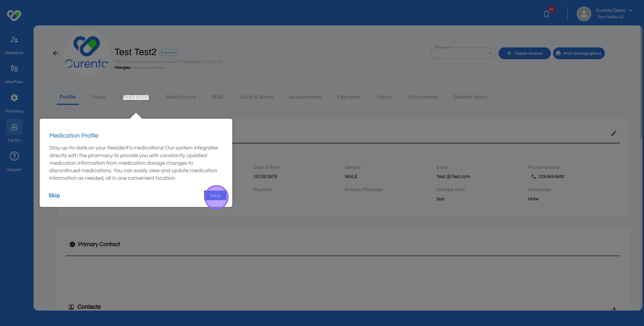The width and height of the screenshot is (644, 326).
Task: Switch to the Deleted Items tab
Action: click(x=470, y=97)
